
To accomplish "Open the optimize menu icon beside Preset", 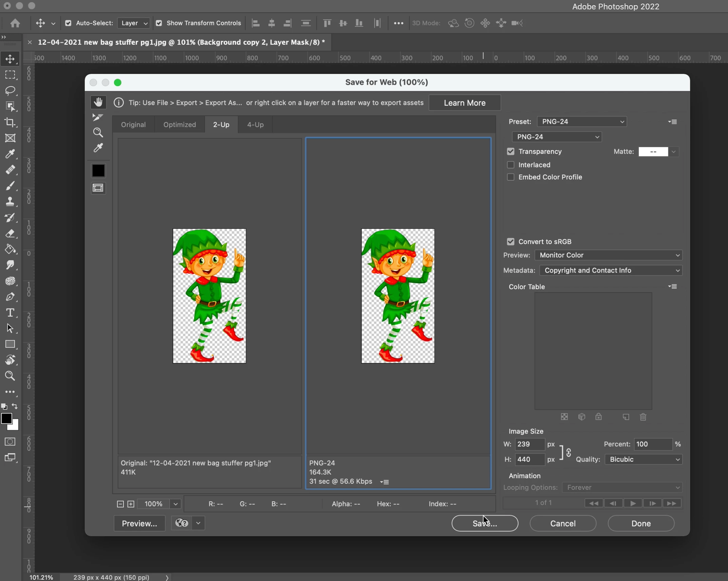I will [673, 122].
